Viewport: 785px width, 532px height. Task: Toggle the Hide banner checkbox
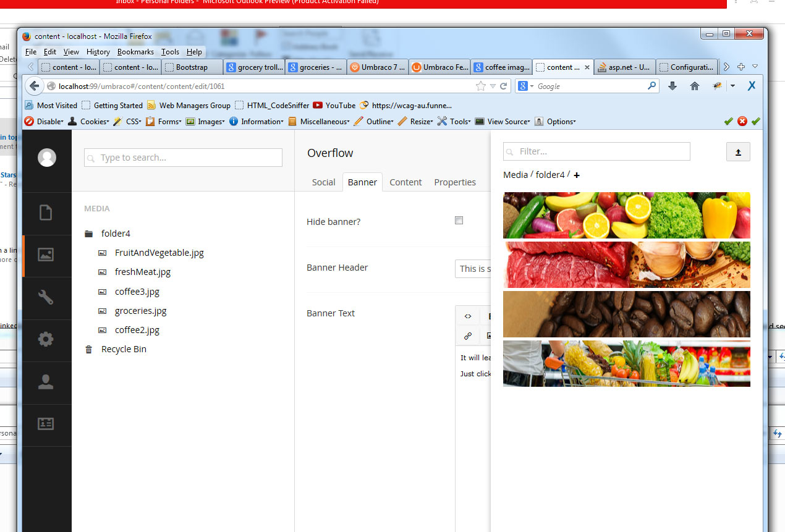(459, 221)
